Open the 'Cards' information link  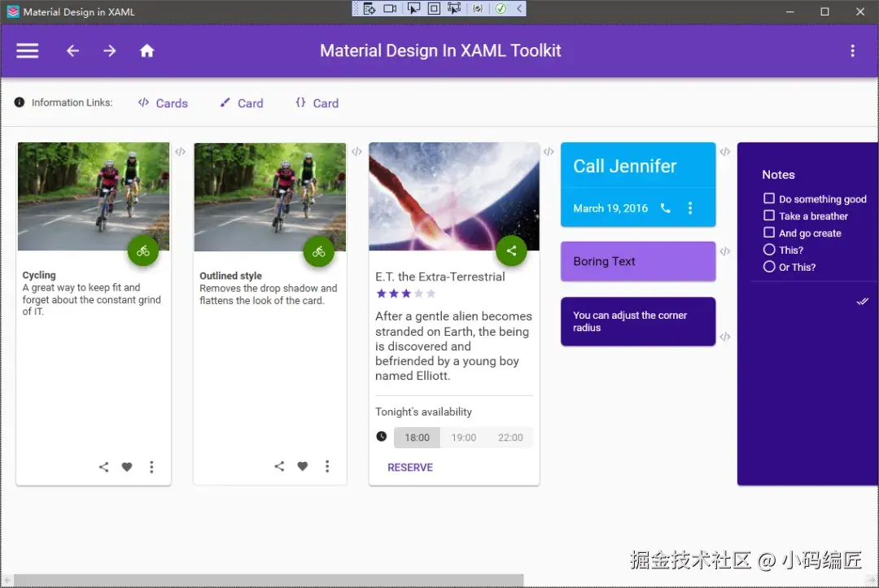pyautogui.click(x=163, y=103)
